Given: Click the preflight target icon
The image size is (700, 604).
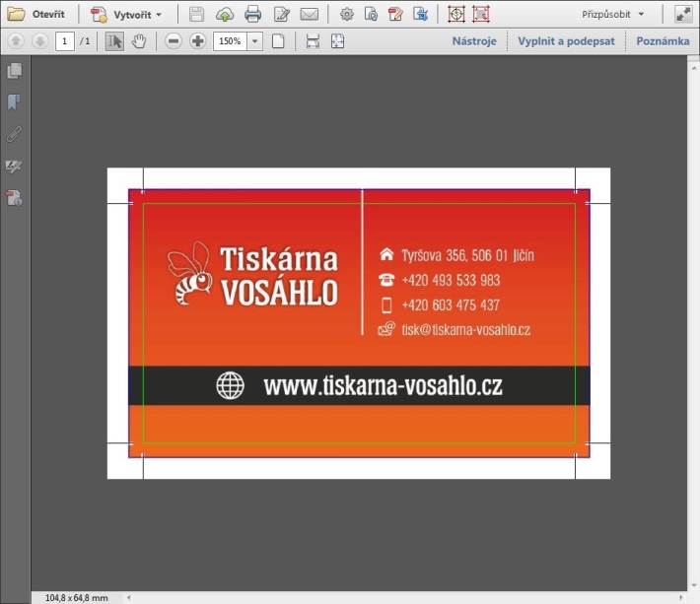Looking at the screenshot, I should [455, 14].
